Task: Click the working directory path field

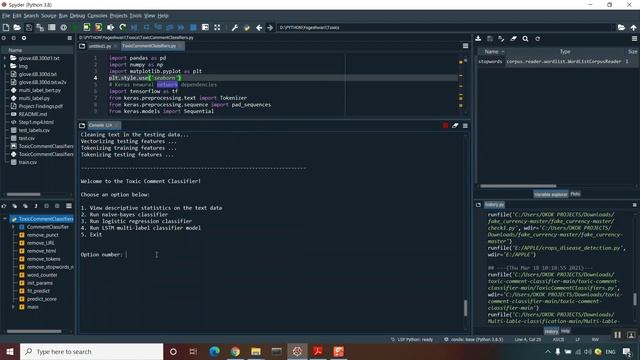Action: point(445,27)
